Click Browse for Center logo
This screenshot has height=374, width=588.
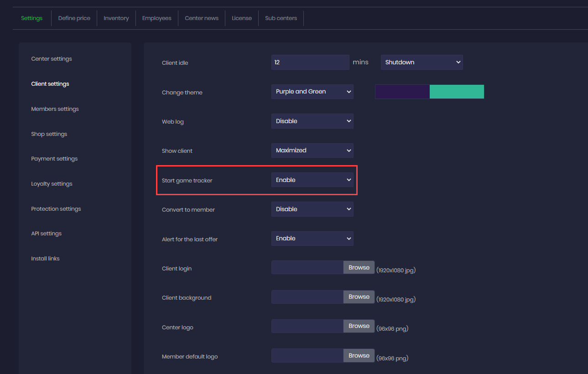click(359, 326)
